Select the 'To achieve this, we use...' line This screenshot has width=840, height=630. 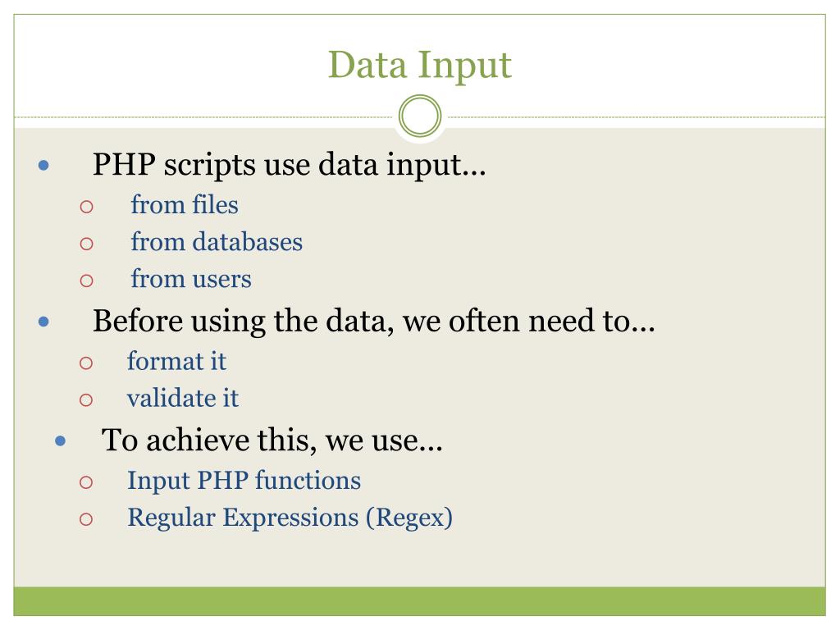(x=272, y=441)
